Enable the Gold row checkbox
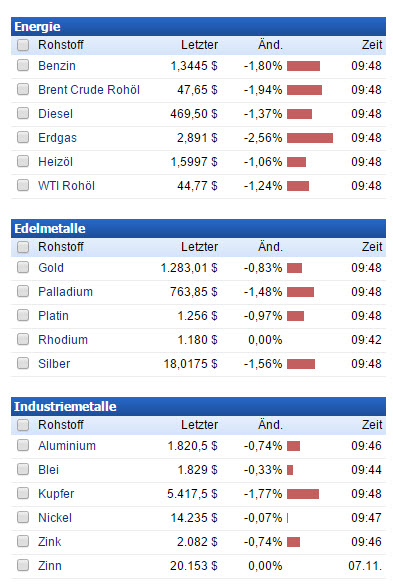This screenshot has height=585, width=393. (x=23, y=267)
